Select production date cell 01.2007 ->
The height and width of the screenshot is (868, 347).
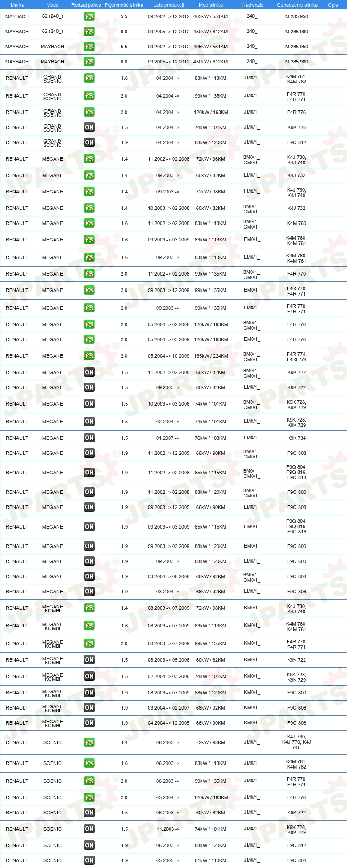[168, 438]
